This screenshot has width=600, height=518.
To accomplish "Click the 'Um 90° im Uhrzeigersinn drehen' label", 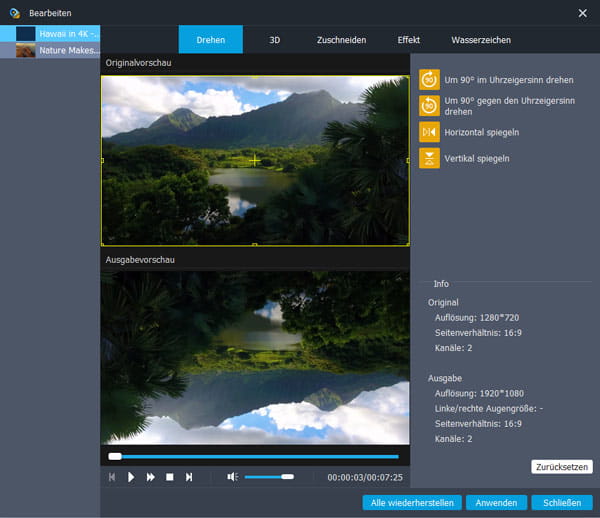I will tap(509, 80).
